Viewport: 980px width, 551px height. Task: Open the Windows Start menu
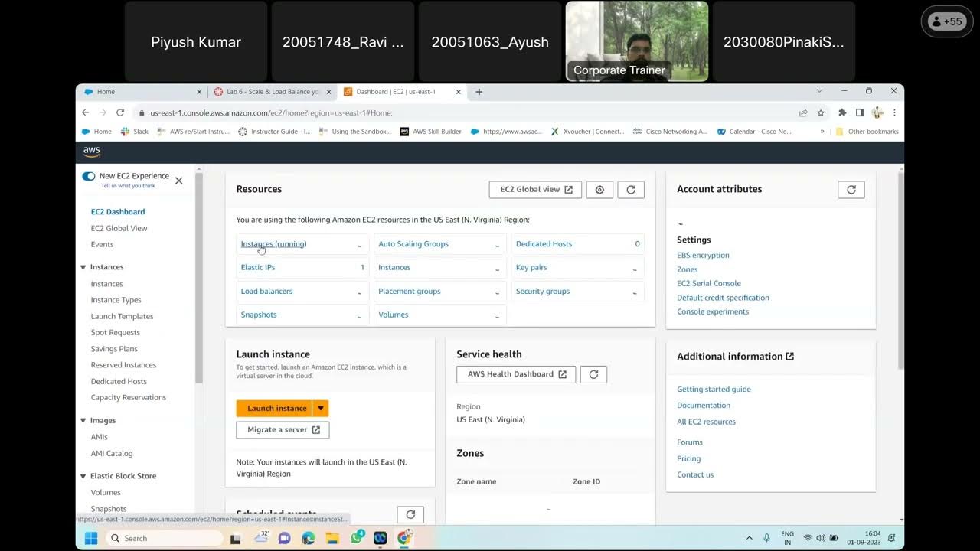pos(91,538)
